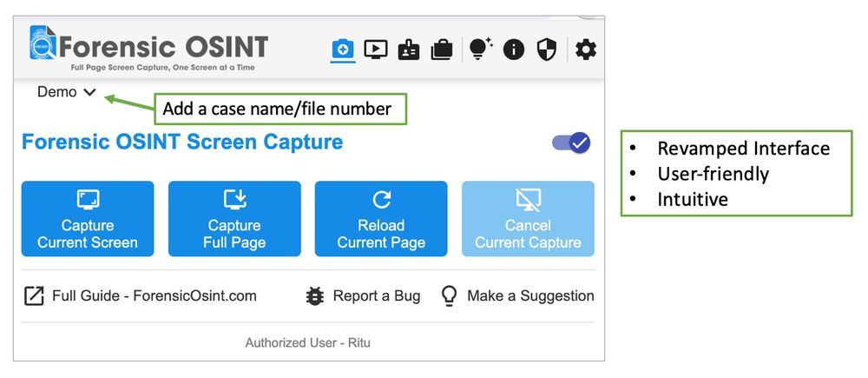Image resolution: width=868 pixels, height=378 pixels.
Task: Toggle the Forensic OSINT Screen Capture switch
Action: 571,143
